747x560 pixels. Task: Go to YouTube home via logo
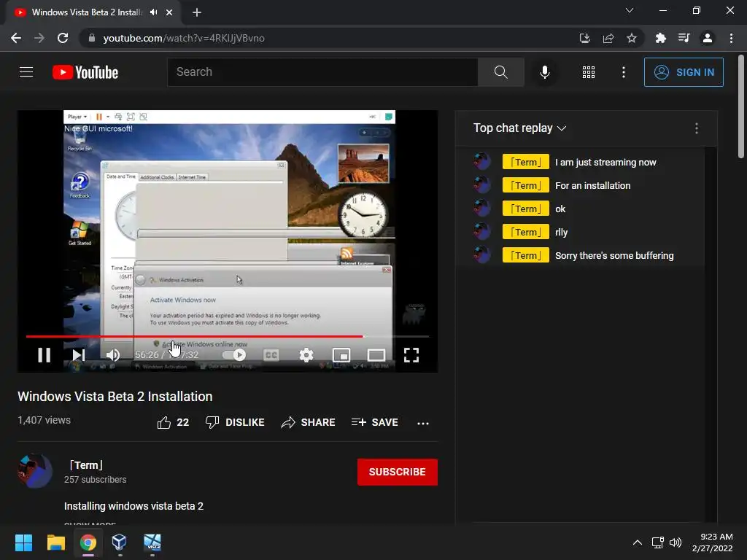tap(85, 72)
